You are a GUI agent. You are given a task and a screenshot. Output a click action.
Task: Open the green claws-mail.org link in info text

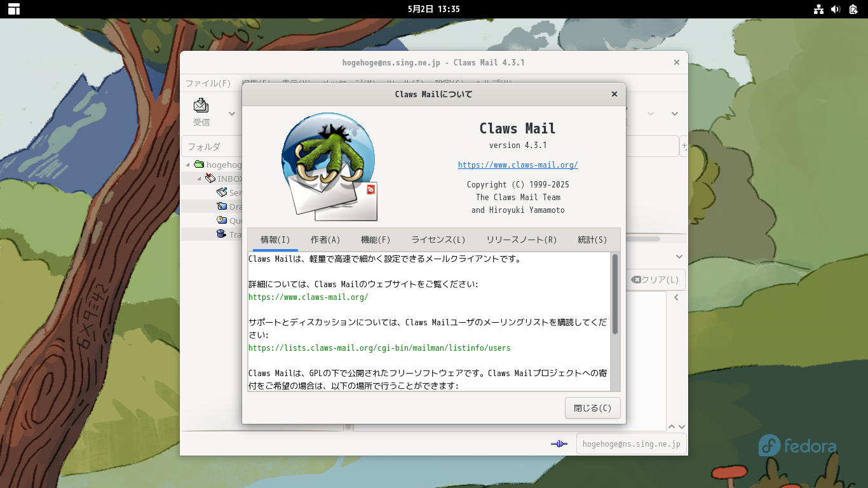tap(308, 297)
